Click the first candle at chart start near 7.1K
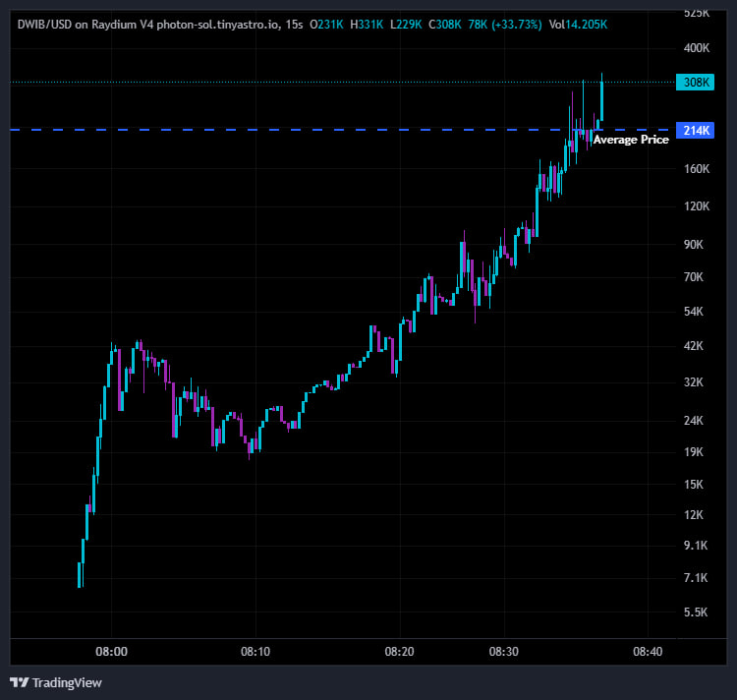737x700 pixels. (79, 574)
